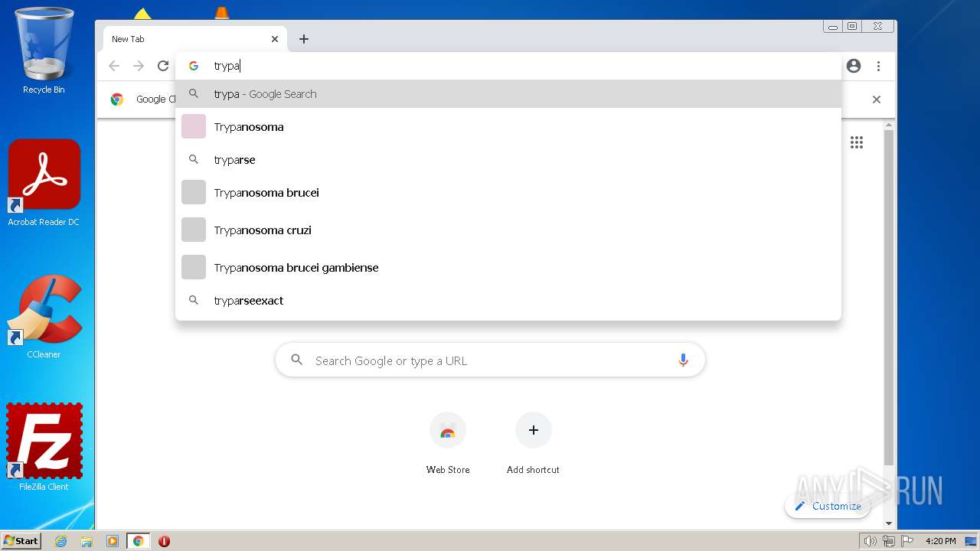Dismiss the Google Chrome info bar
Image resolution: width=980 pixels, height=551 pixels.
pos(877,99)
